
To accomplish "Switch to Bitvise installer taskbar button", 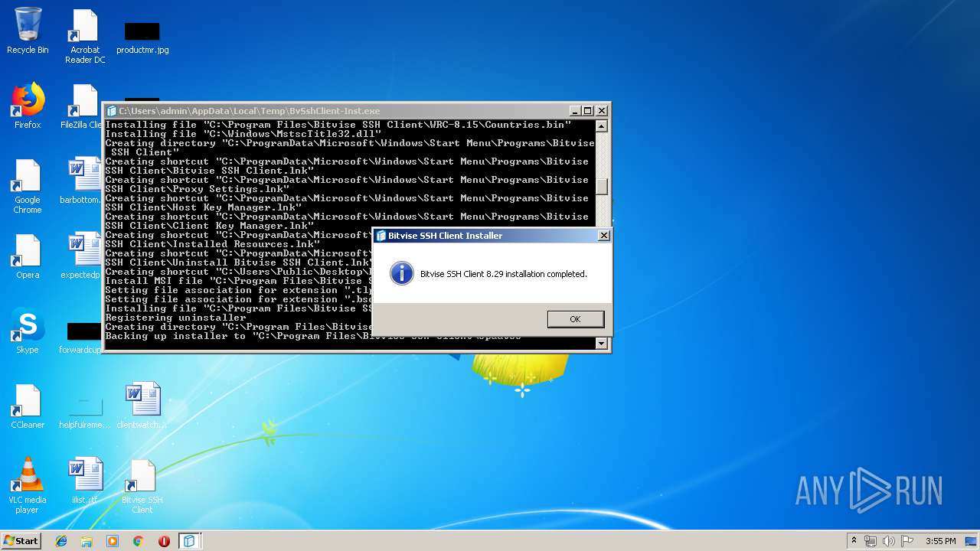I will tap(189, 541).
